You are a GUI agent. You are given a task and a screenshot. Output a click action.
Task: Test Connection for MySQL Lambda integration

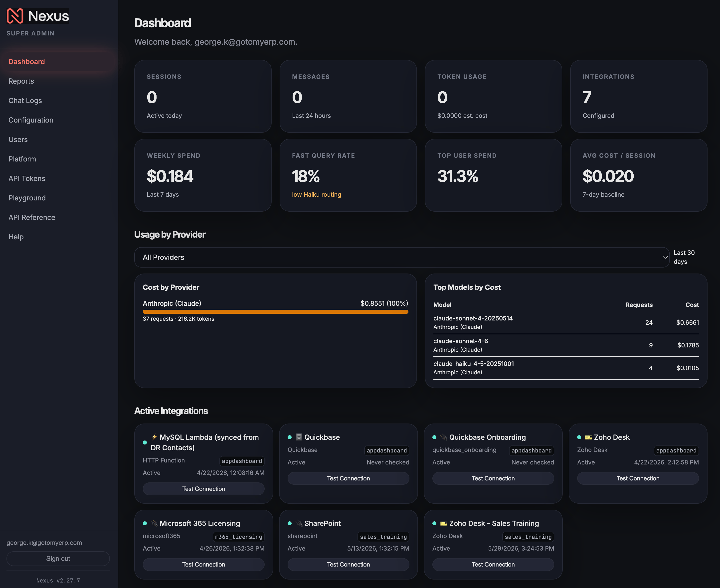[x=204, y=489]
